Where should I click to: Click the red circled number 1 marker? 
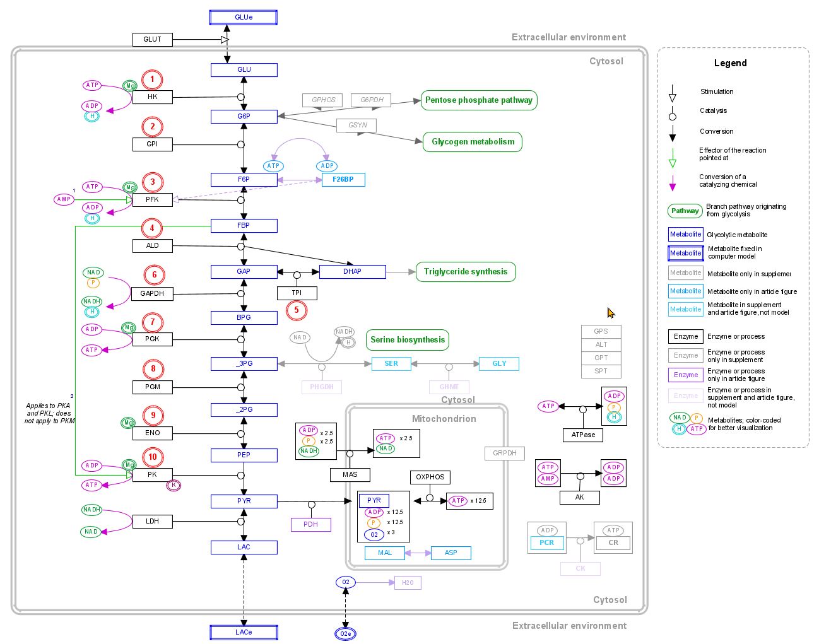[152, 79]
